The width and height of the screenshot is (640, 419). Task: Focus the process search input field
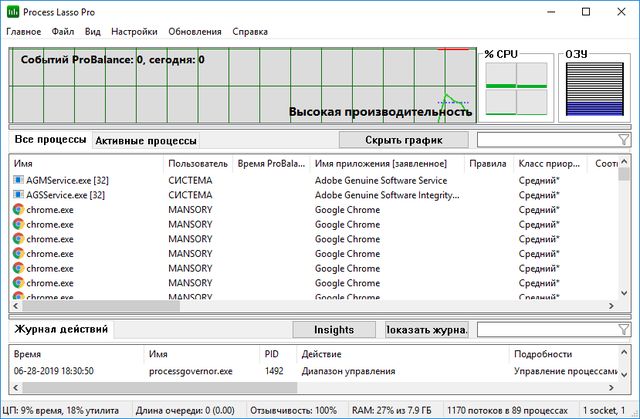pos(545,140)
